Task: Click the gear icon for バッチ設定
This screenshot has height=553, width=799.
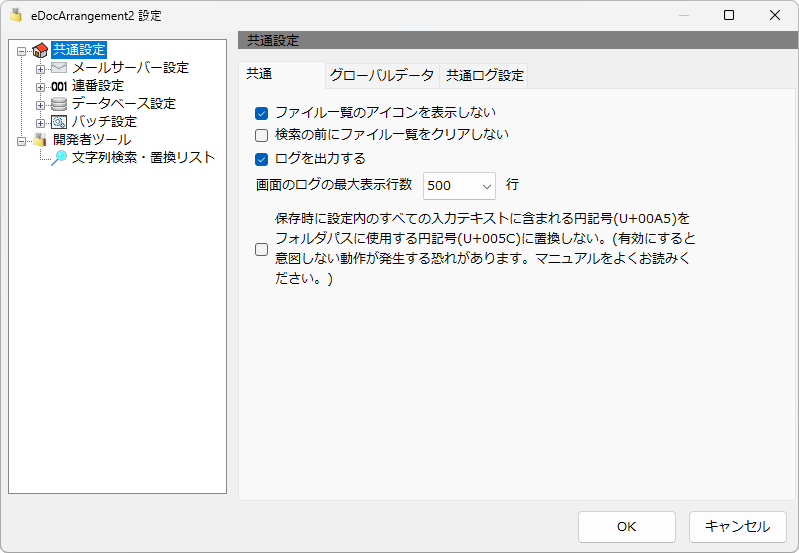Action: tap(59, 122)
